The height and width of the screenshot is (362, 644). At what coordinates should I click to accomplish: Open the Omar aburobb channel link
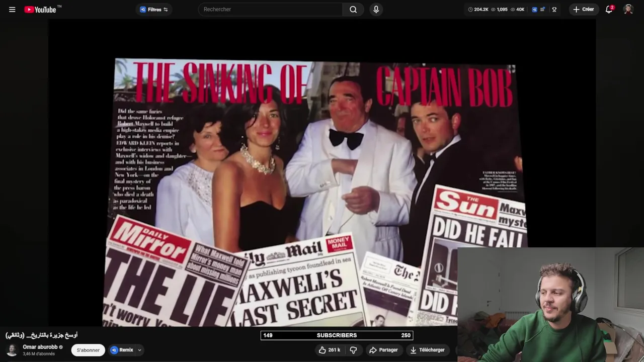[40, 347]
